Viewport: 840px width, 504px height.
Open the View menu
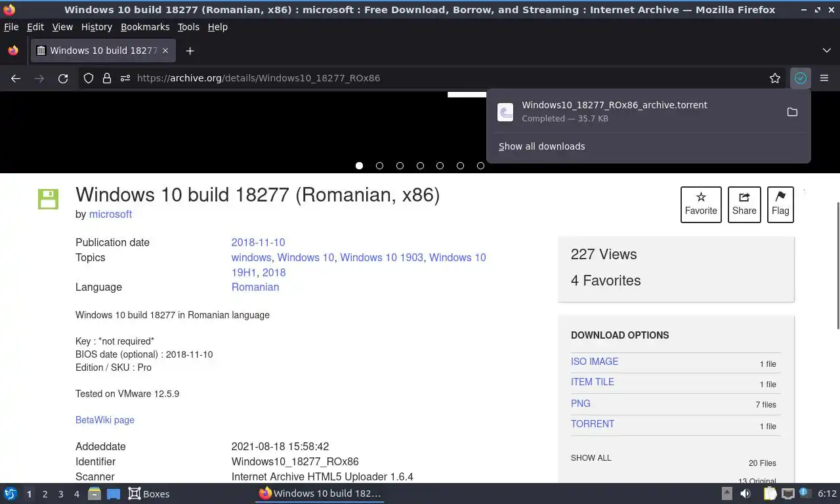coord(62,27)
